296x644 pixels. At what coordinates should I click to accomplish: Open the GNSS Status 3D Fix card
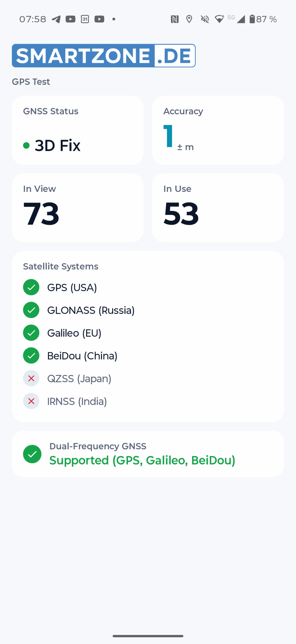78,130
